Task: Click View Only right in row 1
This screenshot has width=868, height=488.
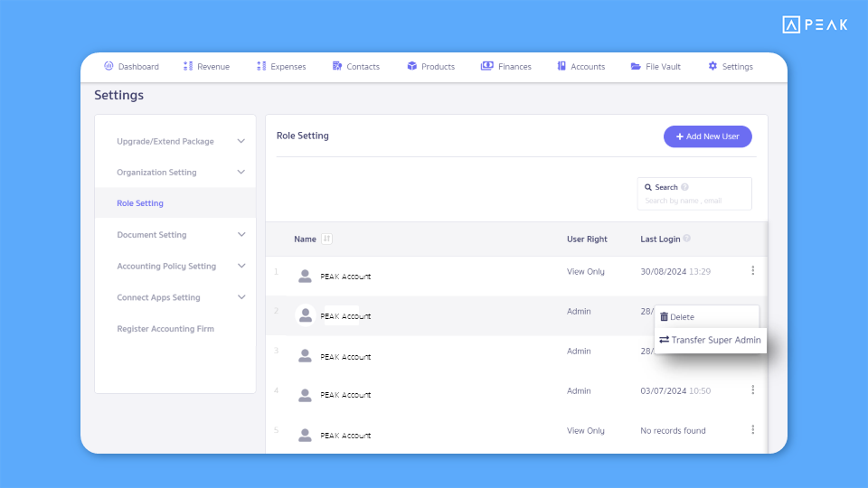Action: [x=586, y=272]
